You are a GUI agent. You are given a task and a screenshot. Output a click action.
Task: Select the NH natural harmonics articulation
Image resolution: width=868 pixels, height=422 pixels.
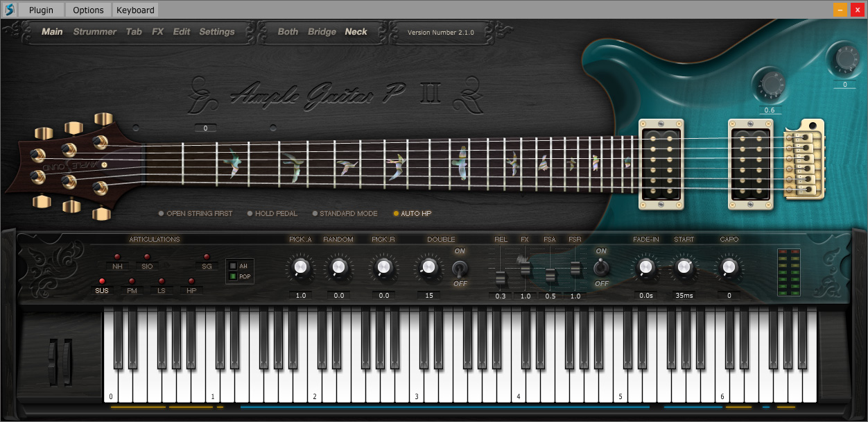coord(118,264)
